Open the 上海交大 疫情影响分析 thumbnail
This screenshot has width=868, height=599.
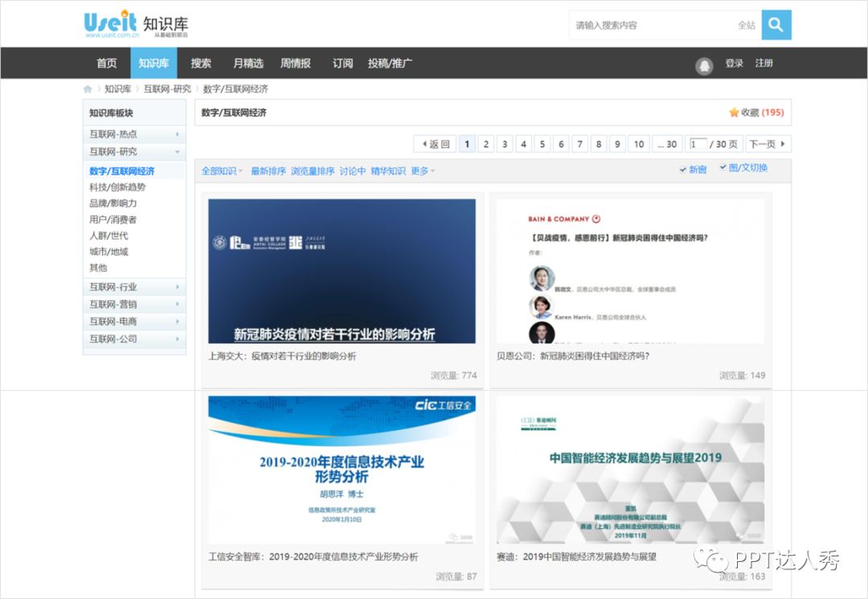point(342,271)
